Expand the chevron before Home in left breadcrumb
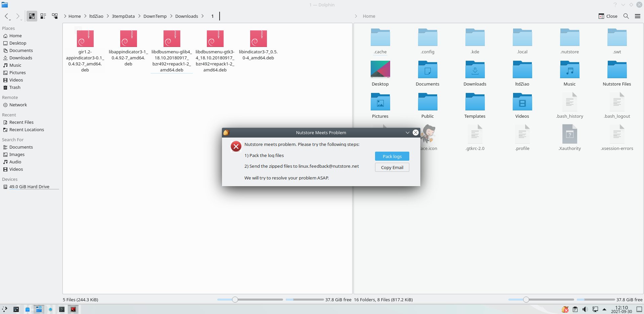644x314 pixels. (65, 16)
